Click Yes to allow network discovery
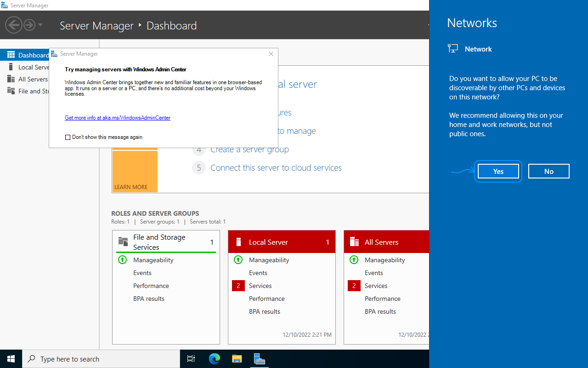This screenshot has width=588, height=368. click(498, 171)
